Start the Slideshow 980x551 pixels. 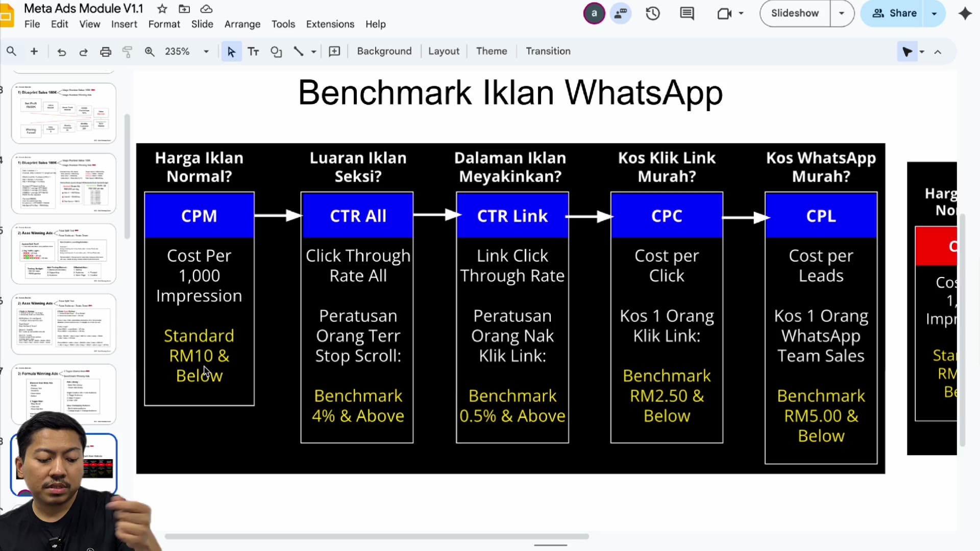795,13
